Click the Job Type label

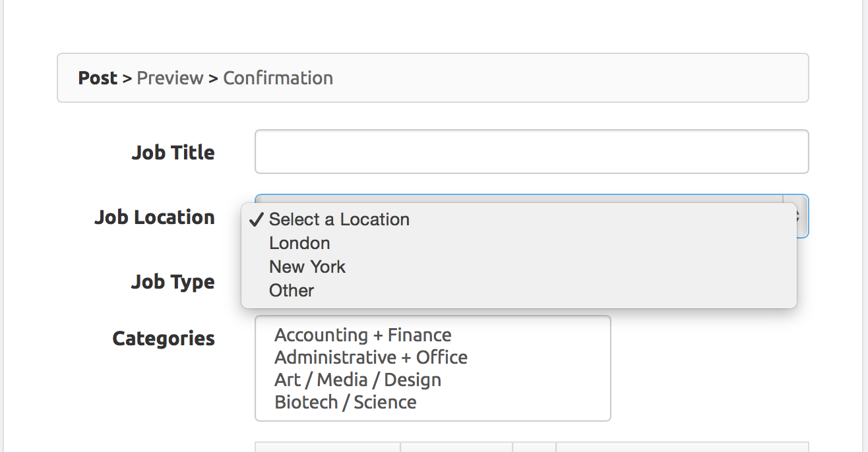(173, 282)
